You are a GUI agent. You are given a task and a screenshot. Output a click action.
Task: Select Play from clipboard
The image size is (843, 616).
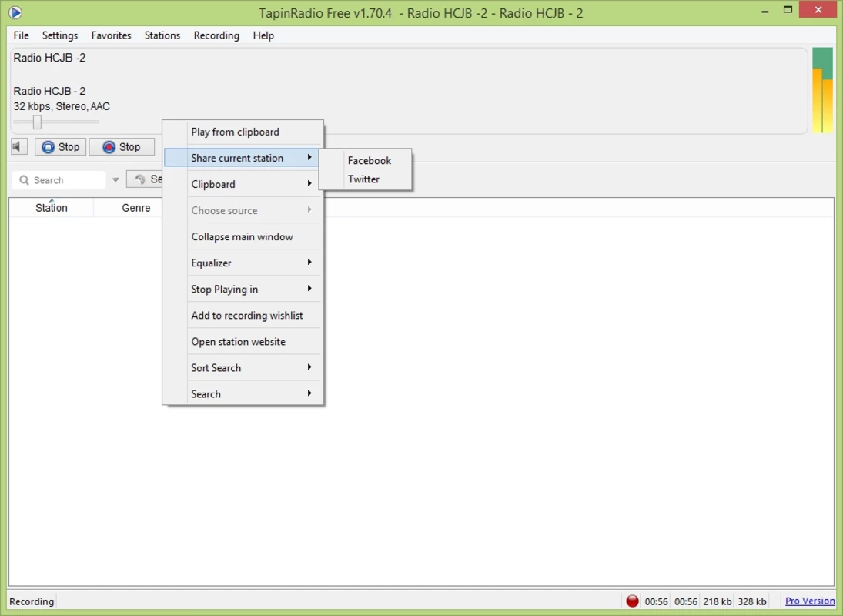click(236, 132)
